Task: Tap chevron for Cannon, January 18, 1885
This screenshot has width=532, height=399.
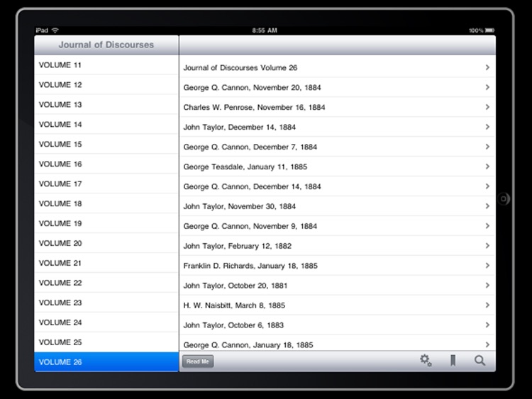Action: (487, 344)
